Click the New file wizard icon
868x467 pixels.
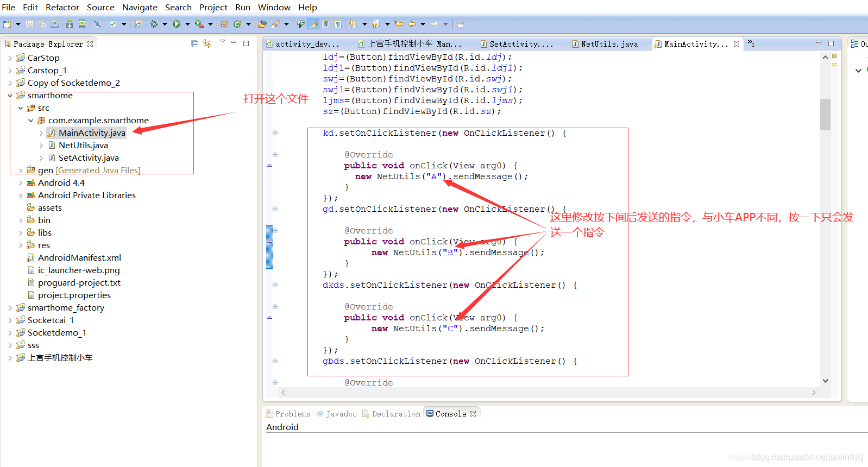tap(7, 24)
